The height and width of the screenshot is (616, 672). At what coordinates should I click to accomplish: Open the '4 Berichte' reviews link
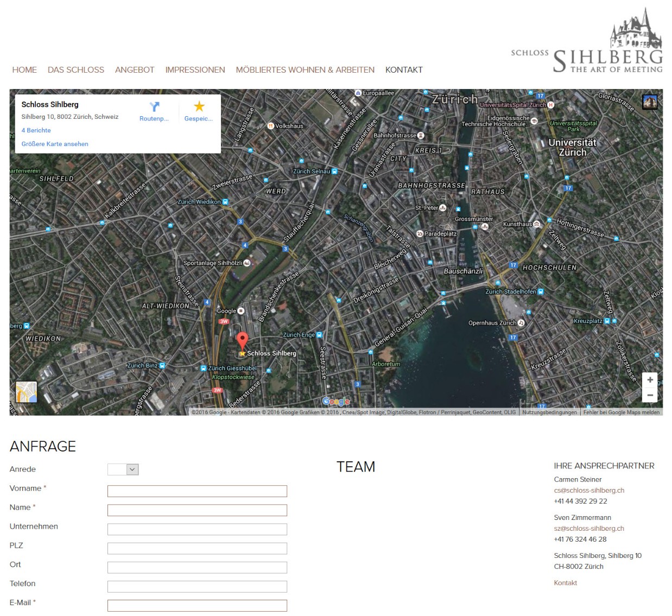point(36,130)
